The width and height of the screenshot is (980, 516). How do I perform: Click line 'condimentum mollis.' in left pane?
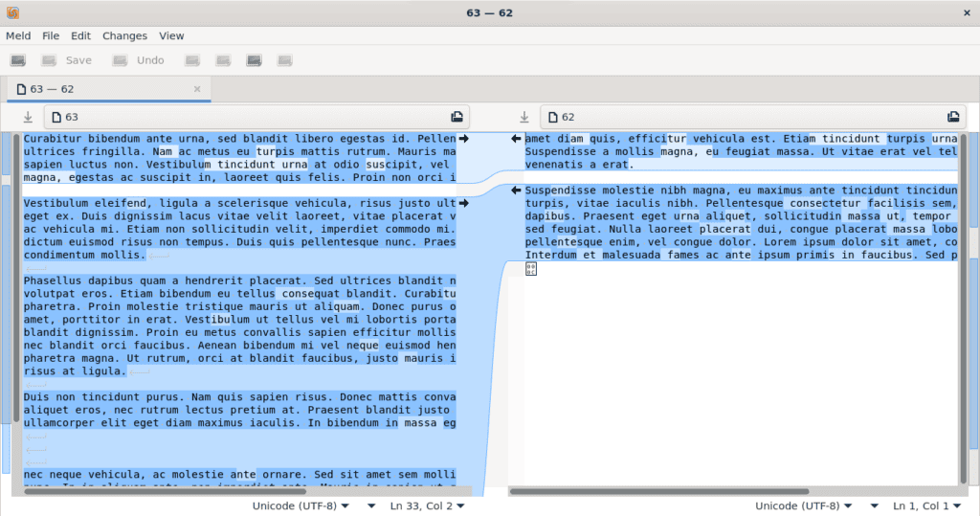click(x=84, y=256)
